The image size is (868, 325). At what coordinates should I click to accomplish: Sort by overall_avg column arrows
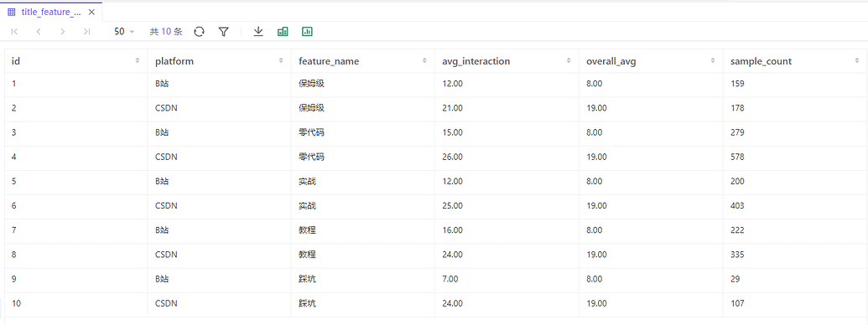713,61
